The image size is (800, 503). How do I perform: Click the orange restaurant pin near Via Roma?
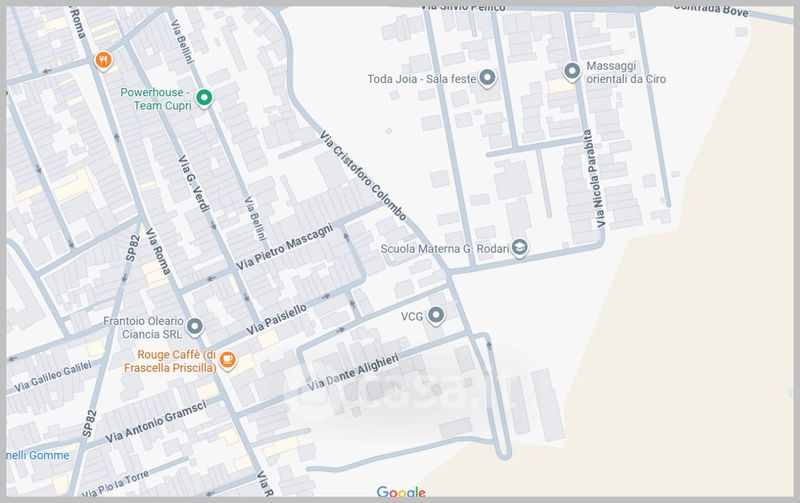[101, 61]
